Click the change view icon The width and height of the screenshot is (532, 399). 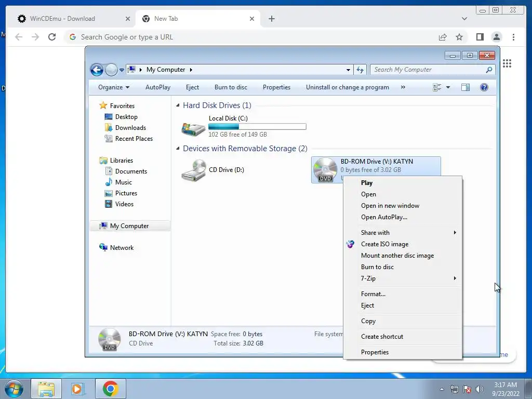pos(437,87)
